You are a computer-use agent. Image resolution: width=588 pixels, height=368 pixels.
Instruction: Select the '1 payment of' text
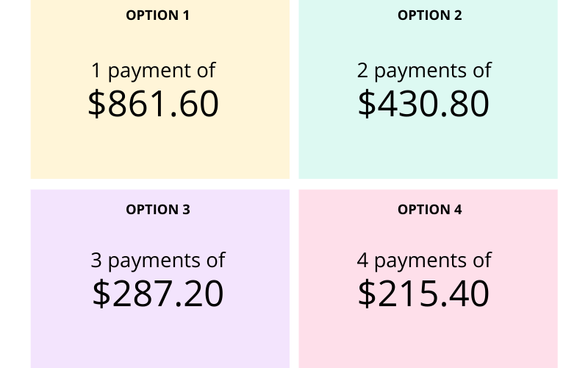(x=153, y=71)
